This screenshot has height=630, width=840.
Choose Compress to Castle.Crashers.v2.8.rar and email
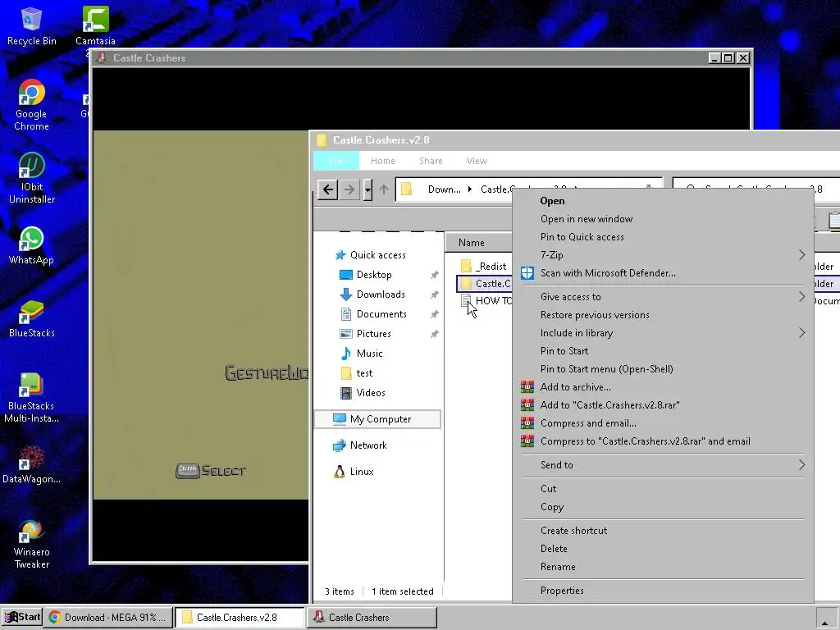tap(663, 441)
